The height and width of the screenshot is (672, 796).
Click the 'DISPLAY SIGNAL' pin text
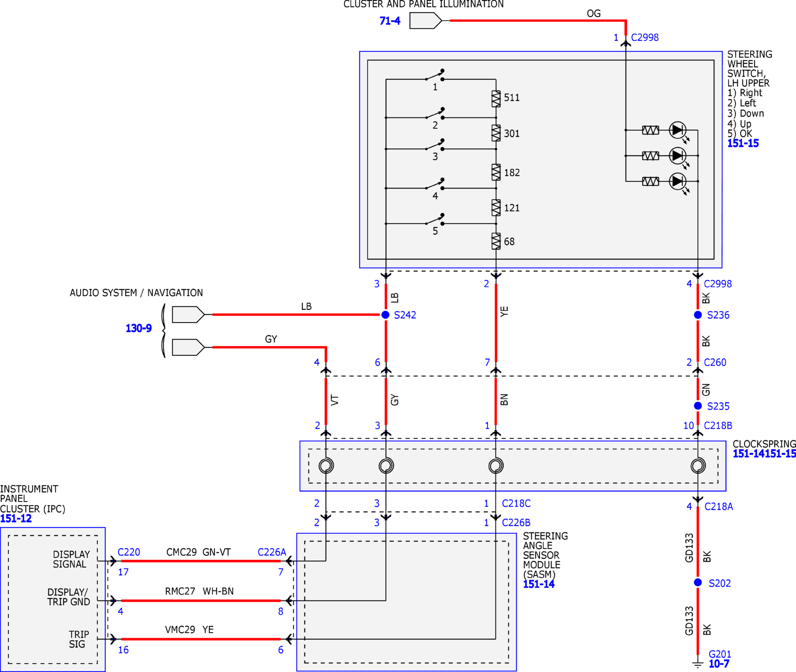(x=71, y=559)
